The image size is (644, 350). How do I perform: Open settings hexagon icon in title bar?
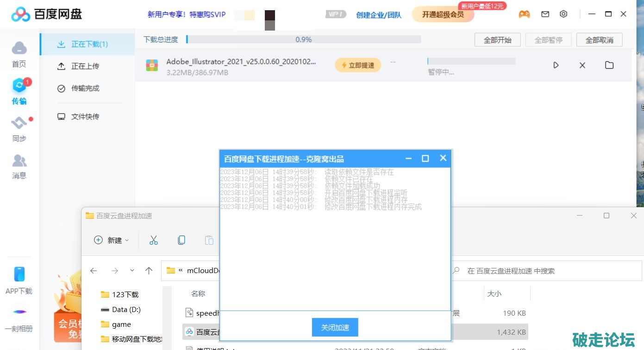(x=563, y=14)
